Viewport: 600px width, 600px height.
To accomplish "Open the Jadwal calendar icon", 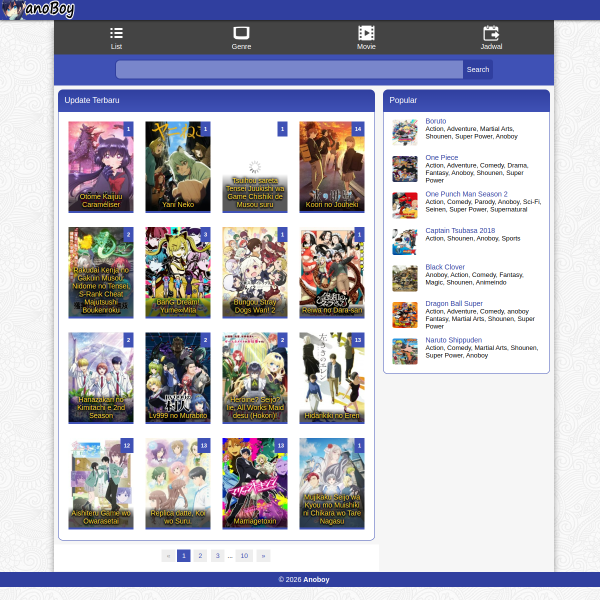I will tap(491, 33).
